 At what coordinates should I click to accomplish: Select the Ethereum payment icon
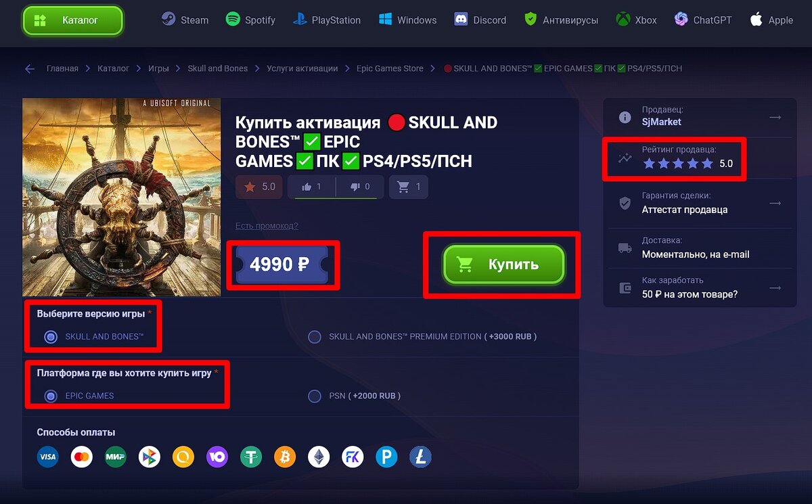319,457
